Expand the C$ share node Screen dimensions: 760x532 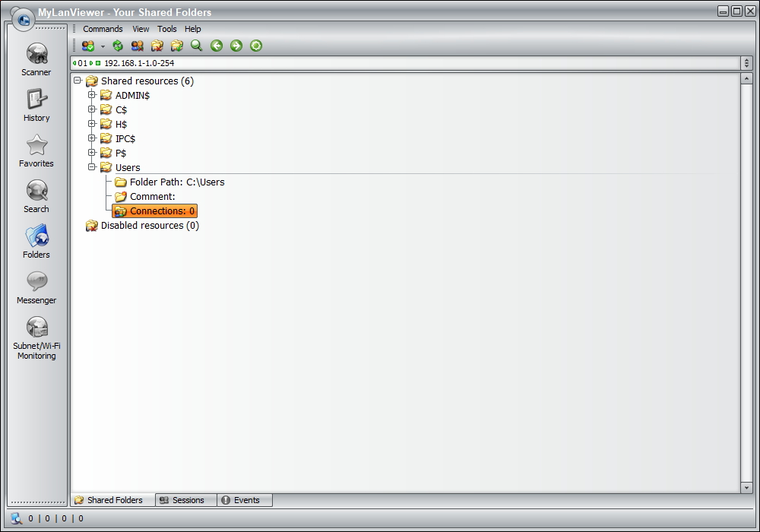coord(92,109)
